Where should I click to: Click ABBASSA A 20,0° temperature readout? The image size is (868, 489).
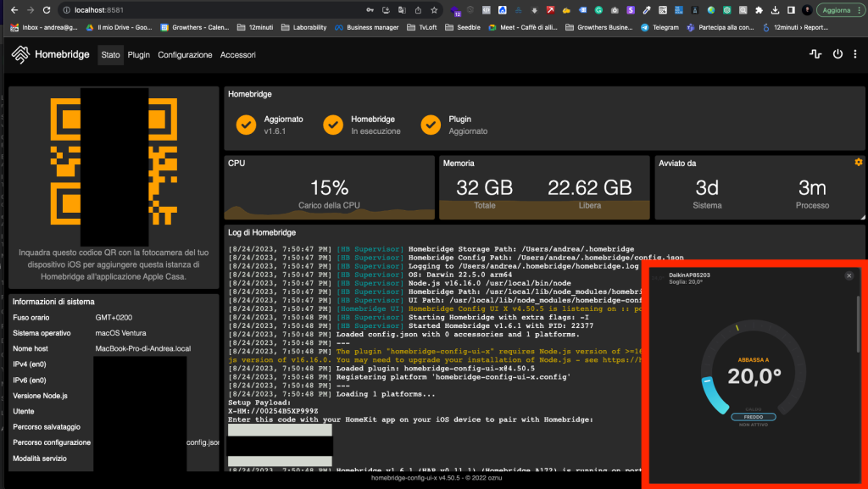[x=754, y=373]
